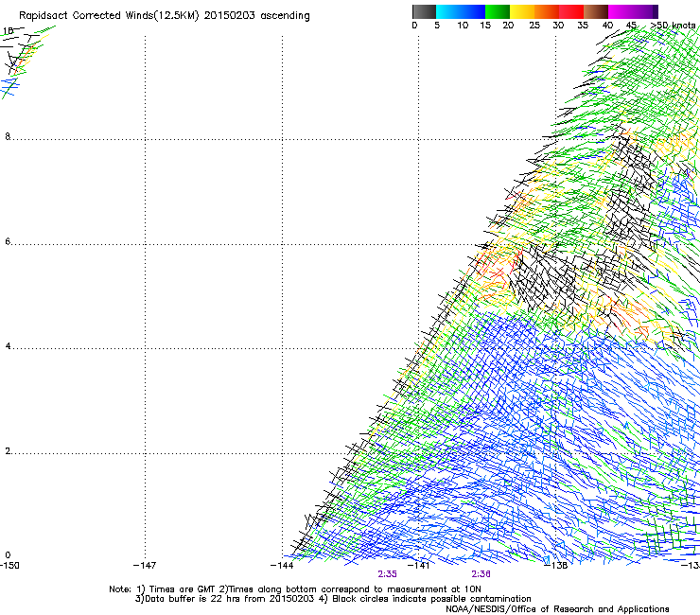Click the '-147' longitude axis label
700x615 pixels.
(145, 566)
